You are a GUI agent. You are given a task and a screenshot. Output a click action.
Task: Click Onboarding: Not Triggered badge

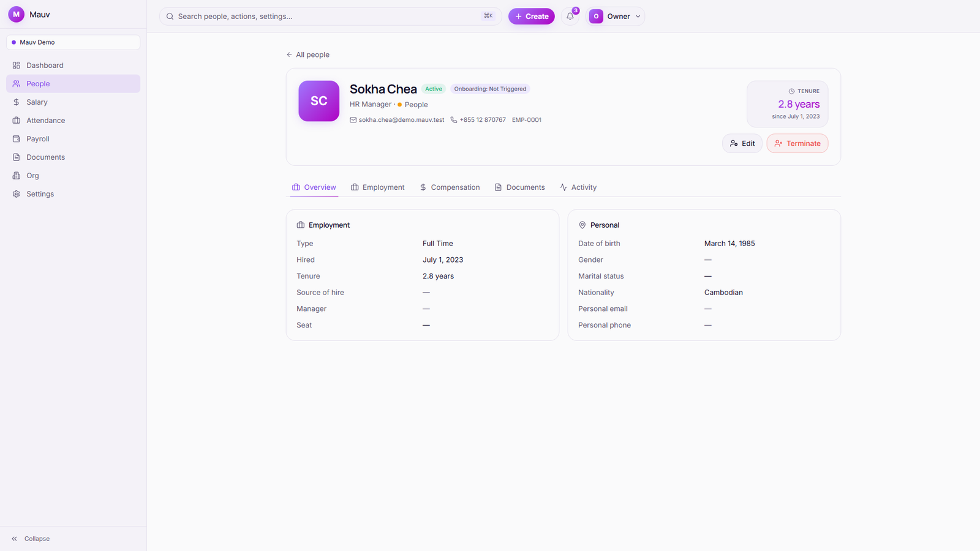[x=490, y=89]
